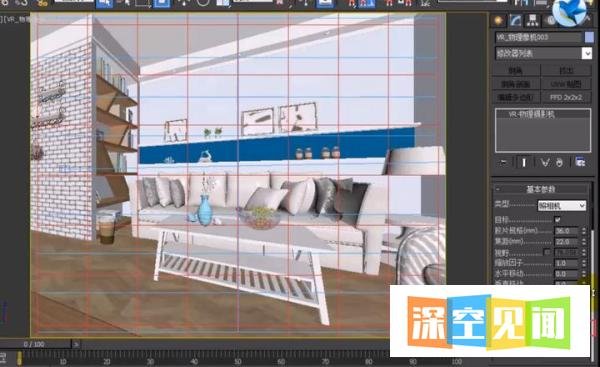Screen dimensions: 600x367
Task: Open the 类型 camera type dropdown
Action: pos(562,206)
